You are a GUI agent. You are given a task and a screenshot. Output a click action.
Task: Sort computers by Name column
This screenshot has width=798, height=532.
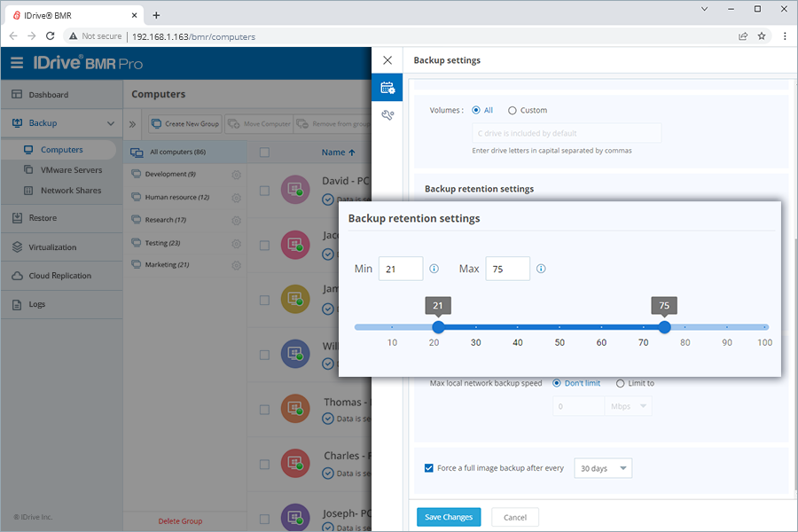pyautogui.click(x=338, y=153)
